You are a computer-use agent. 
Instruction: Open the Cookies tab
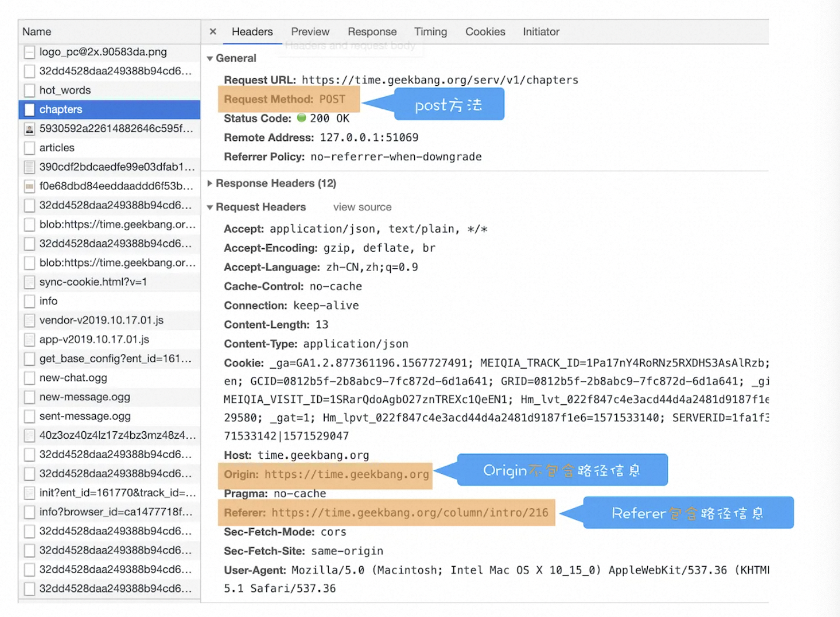coord(485,32)
